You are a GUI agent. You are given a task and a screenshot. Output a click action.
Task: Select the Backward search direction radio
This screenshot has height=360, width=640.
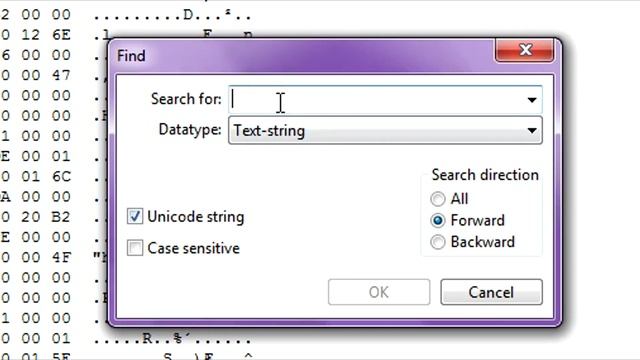click(x=438, y=242)
